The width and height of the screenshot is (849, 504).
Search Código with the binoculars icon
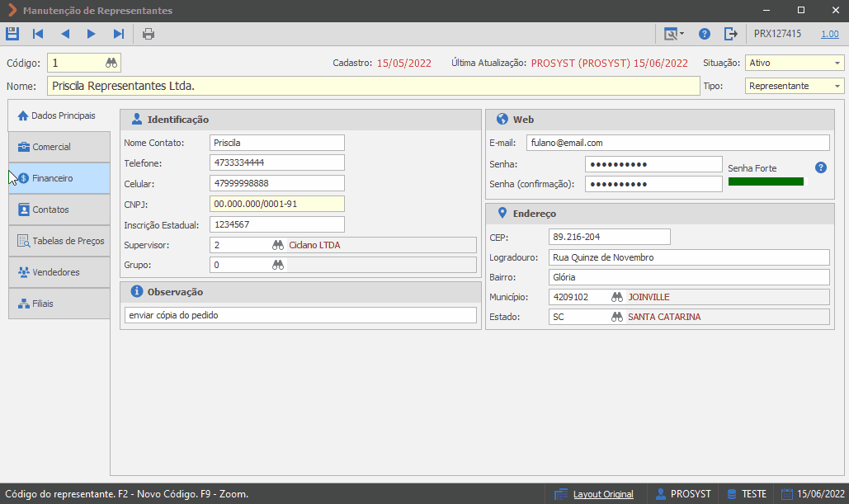(x=111, y=63)
